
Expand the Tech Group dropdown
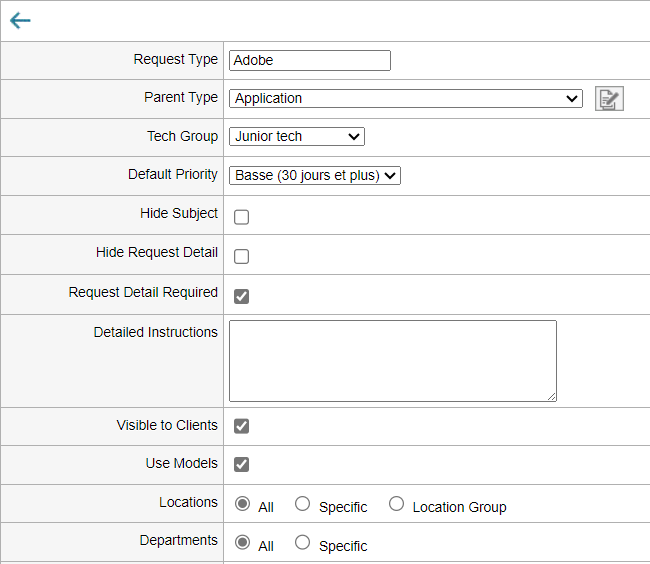(296, 136)
